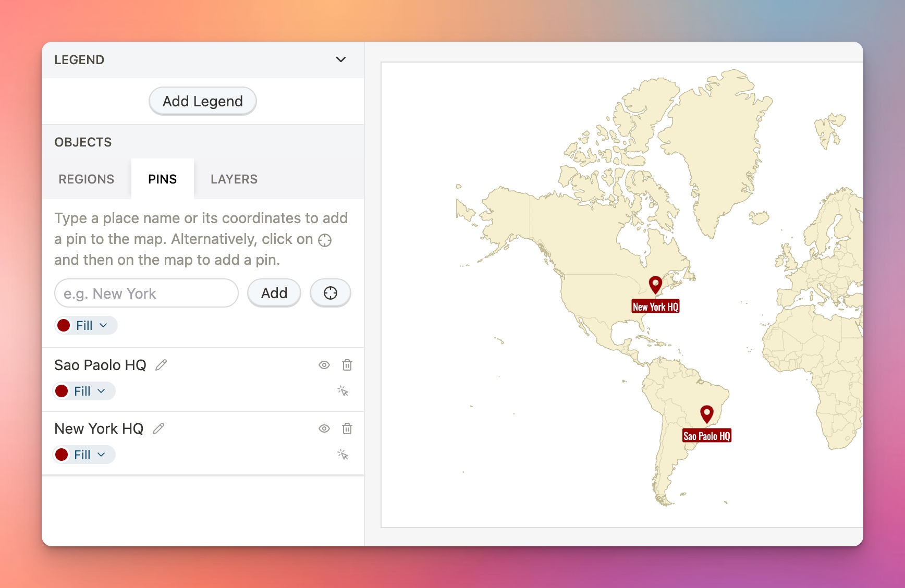
Task: Edit the New York HQ pin name
Action: click(x=158, y=428)
